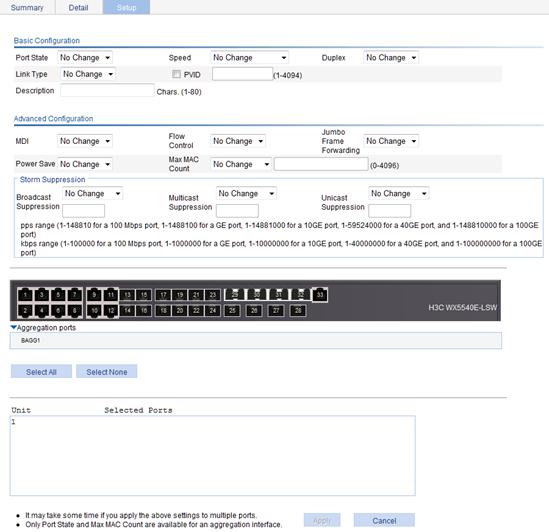Enable the PVID checkbox
Viewport: 549px width, 532px height.
click(x=176, y=74)
